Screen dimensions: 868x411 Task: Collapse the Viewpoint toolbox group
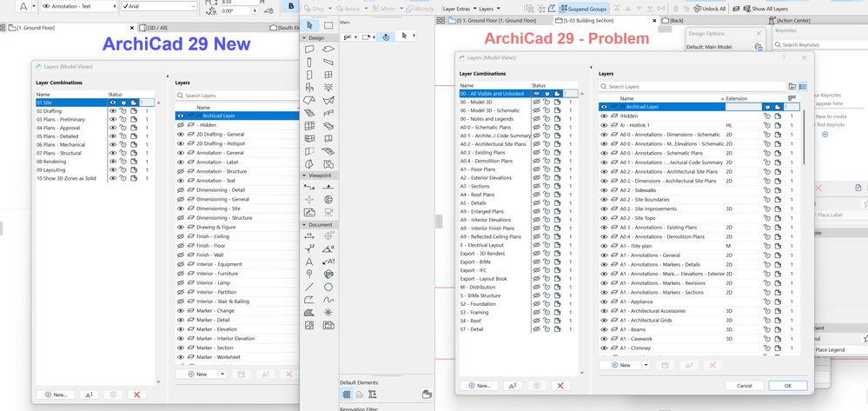(x=304, y=175)
